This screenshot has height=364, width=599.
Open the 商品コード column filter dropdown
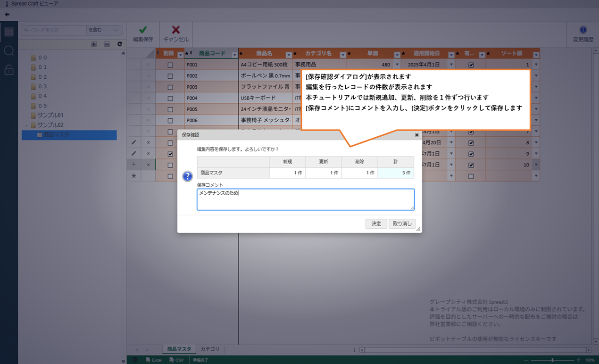(234, 55)
